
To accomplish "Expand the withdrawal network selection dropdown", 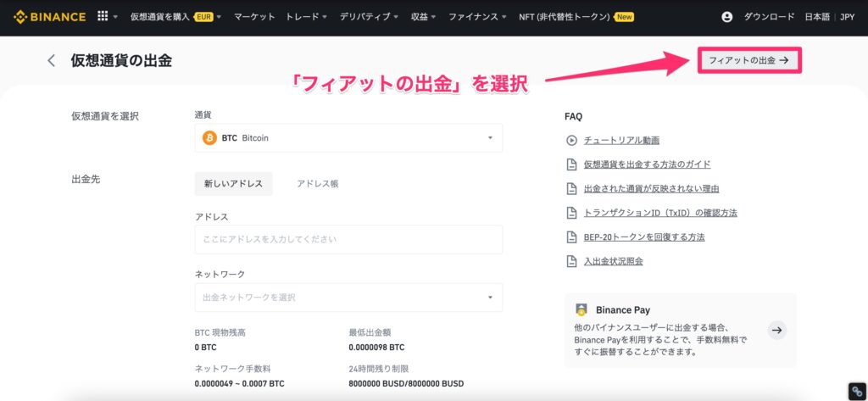I will click(348, 298).
